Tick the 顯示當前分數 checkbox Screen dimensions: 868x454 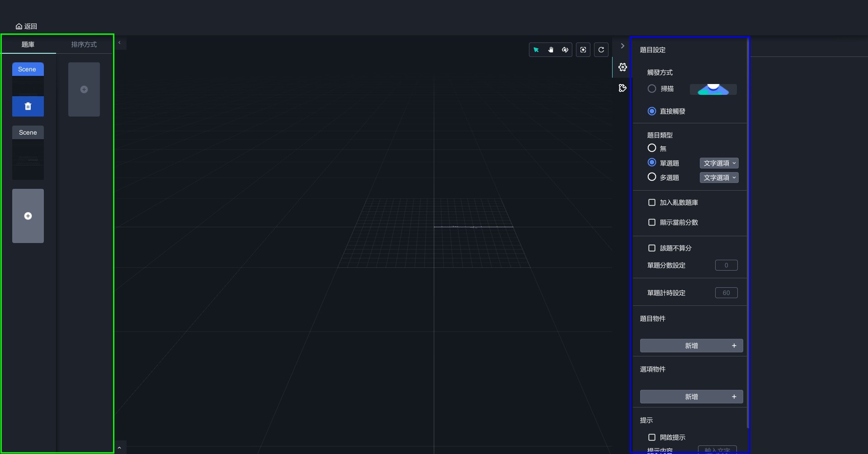pos(652,222)
